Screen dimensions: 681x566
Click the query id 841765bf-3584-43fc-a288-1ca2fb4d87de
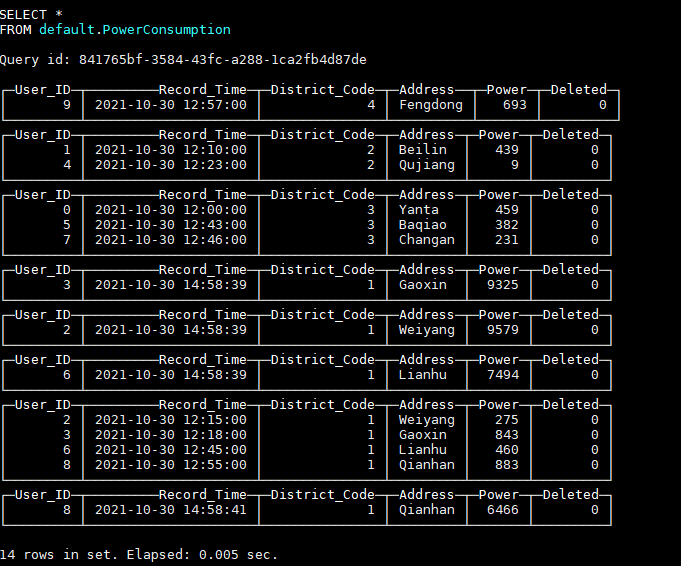pyautogui.click(x=222, y=60)
